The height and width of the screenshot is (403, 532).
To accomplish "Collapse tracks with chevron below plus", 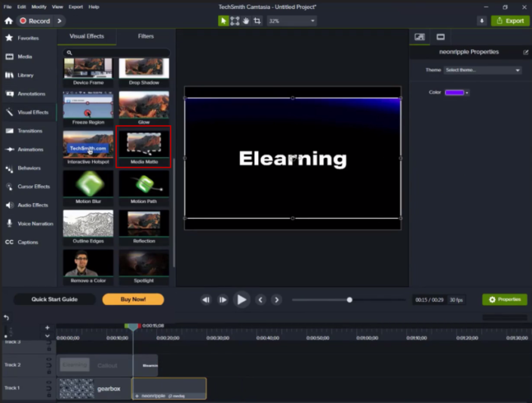I will pyautogui.click(x=48, y=336).
